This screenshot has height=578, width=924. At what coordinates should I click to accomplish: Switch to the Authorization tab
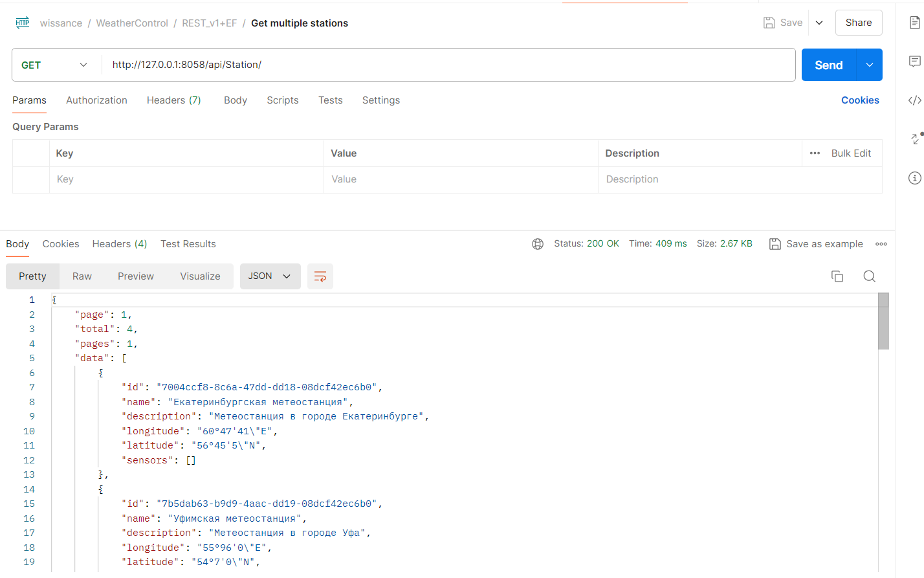pos(96,100)
